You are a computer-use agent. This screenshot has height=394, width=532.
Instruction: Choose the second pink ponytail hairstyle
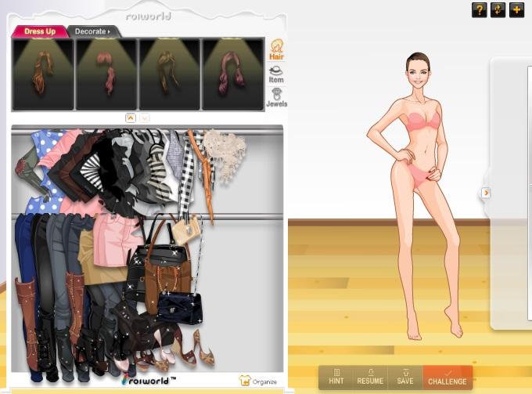click(106, 74)
